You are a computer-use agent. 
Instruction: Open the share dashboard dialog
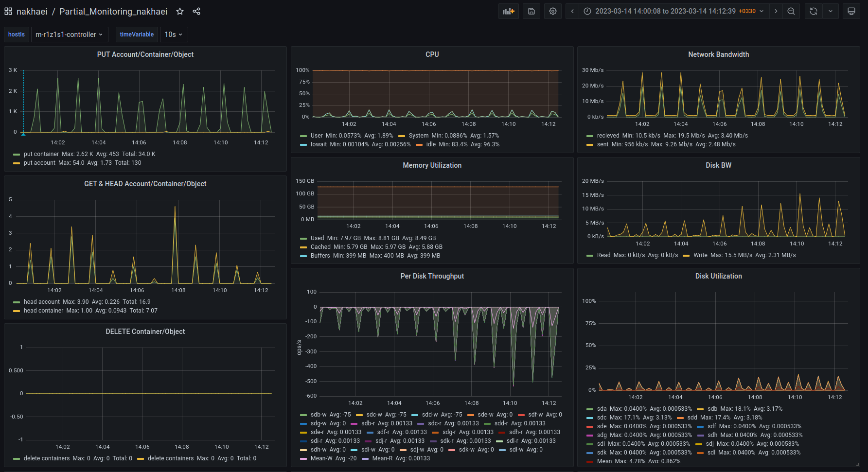point(196,11)
